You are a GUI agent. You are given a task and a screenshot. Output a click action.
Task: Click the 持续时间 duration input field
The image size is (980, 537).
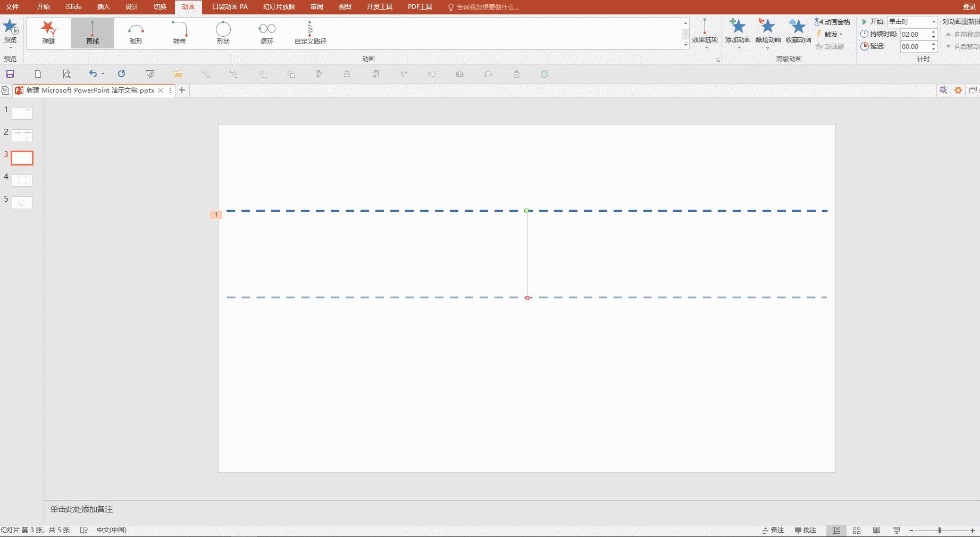click(x=915, y=34)
